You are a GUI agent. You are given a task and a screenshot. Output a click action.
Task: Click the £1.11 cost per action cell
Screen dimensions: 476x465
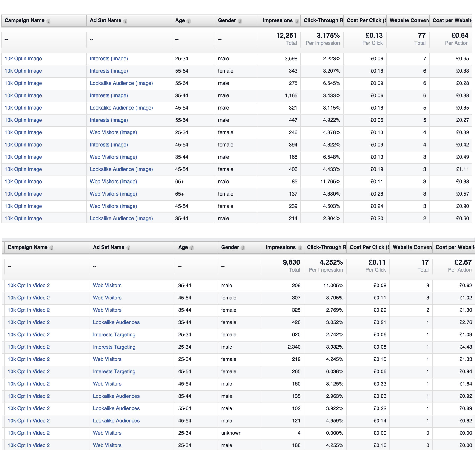point(462,169)
